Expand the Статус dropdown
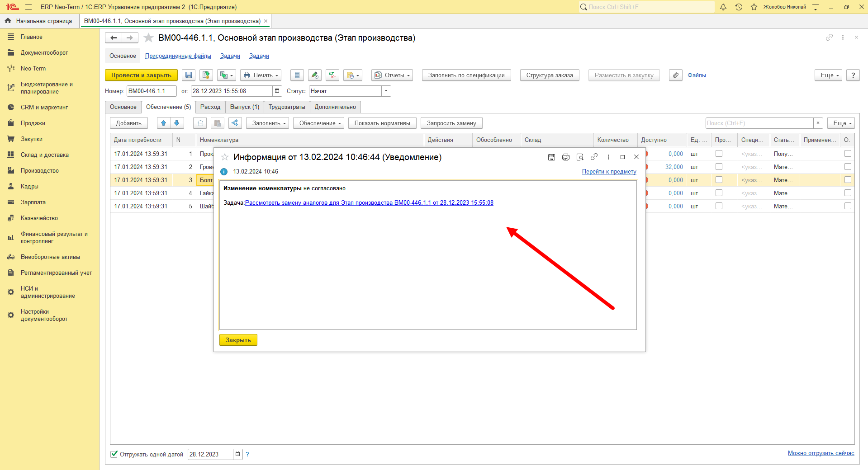 point(386,91)
